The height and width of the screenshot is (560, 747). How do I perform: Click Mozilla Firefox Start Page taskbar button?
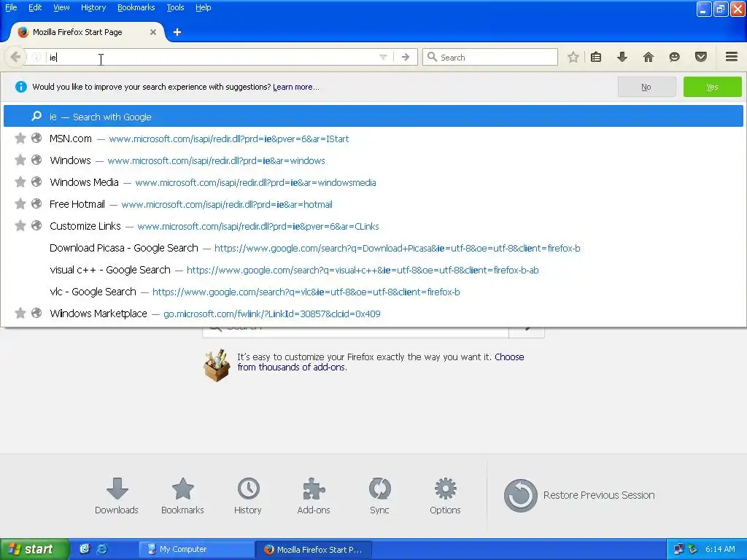[314, 549]
